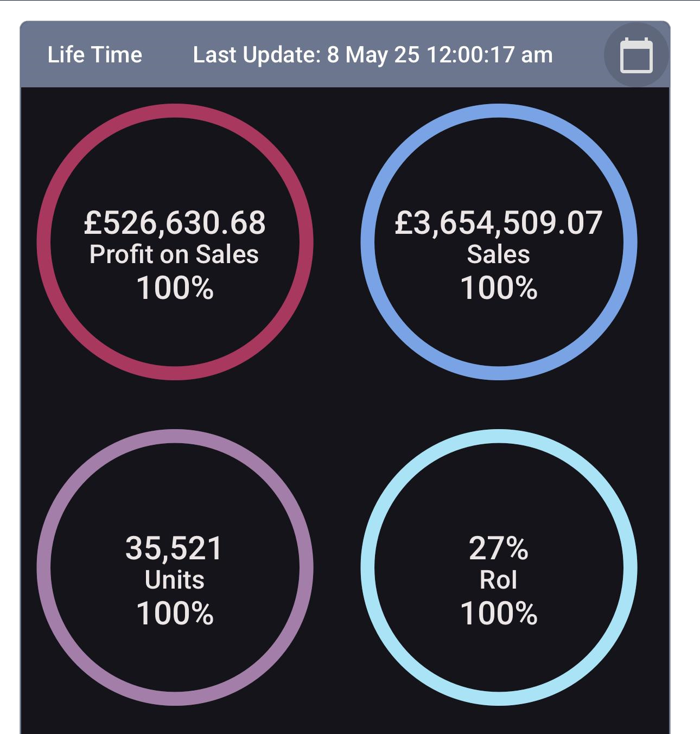Select the red Profit on Sales ring
Viewport: 700px width, 734px height.
(175, 241)
